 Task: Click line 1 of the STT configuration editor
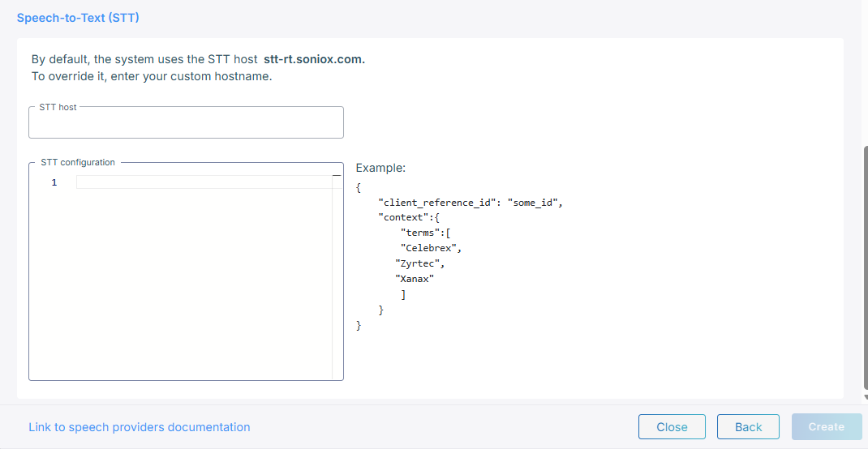point(204,182)
